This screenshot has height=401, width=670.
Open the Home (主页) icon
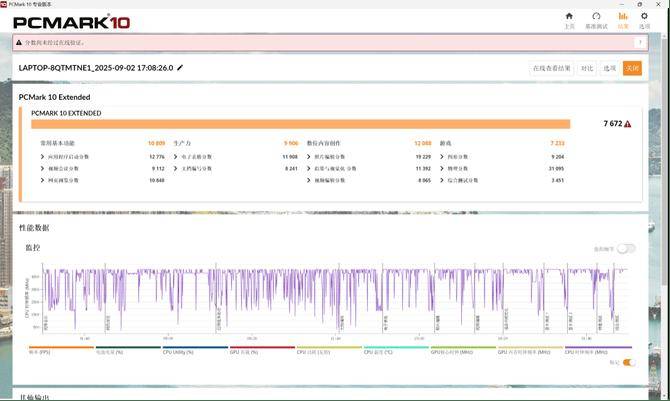click(x=569, y=19)
